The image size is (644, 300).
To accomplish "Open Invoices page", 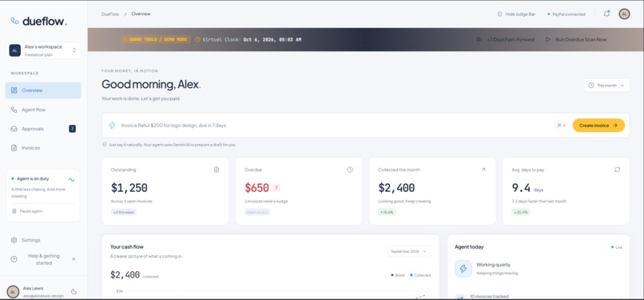I will coord(43,147).
